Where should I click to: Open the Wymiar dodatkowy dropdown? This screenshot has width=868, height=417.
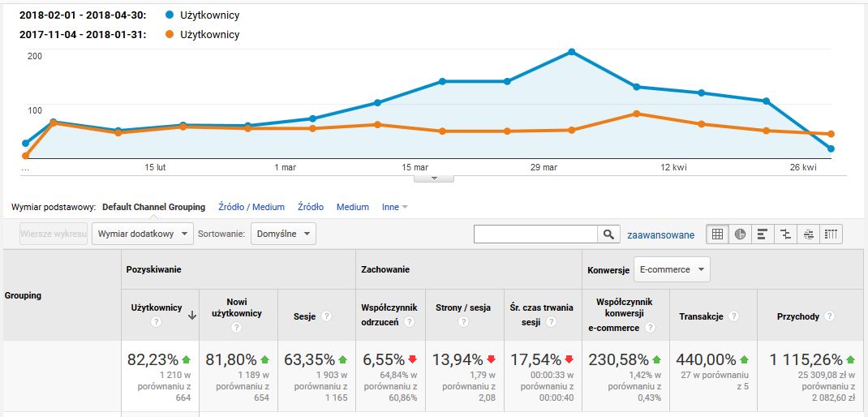(143, 234)
